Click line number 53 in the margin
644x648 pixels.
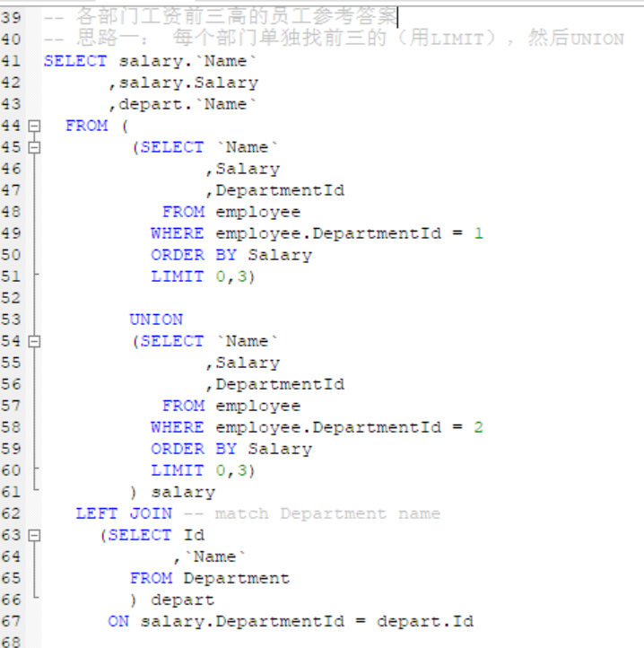pos(11,320)
